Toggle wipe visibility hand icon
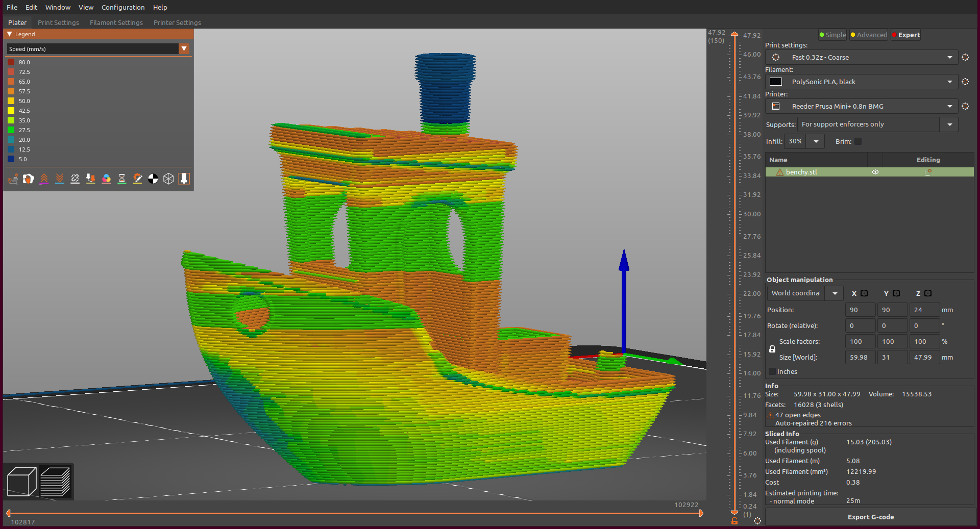This screenshot has height=529, width=980. click(29, 179)
